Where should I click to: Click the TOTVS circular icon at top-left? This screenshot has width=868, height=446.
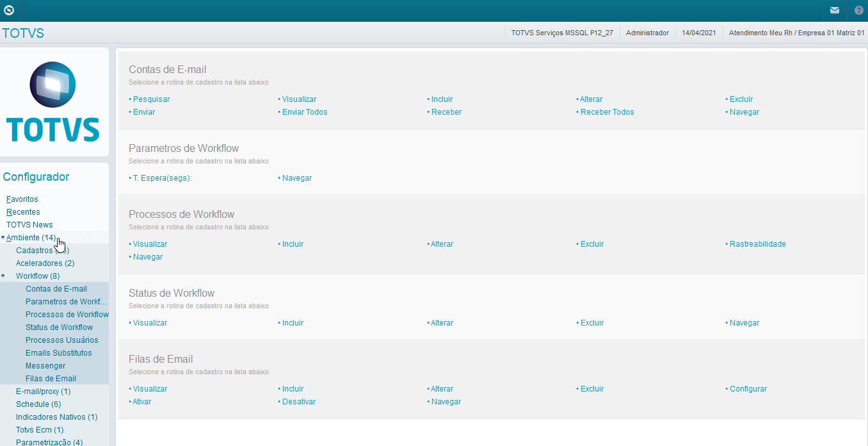point(9,10)
